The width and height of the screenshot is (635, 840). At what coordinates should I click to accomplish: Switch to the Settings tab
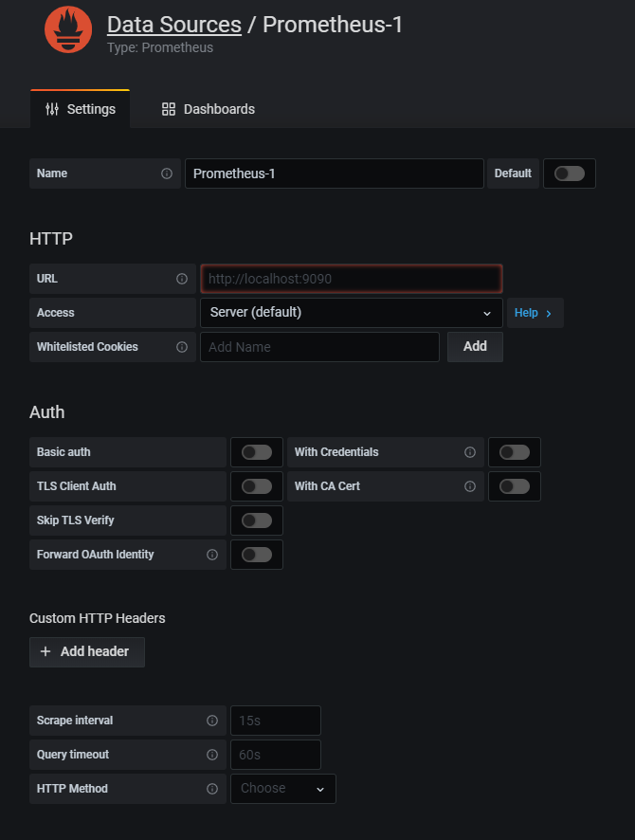[x=81, y=109]
